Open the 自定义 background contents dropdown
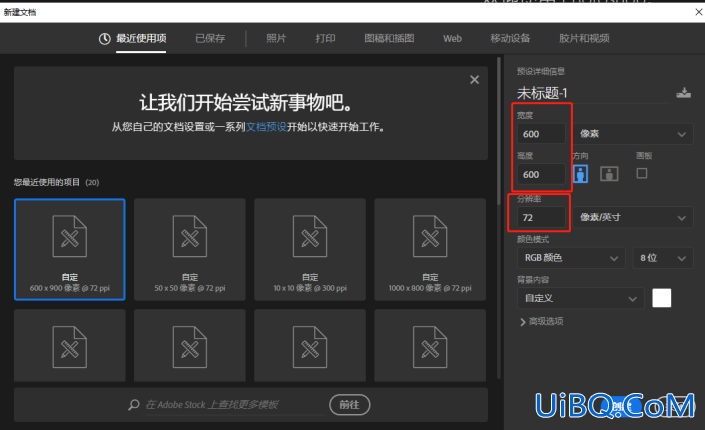Image resolution: width=705 pixels, height=430 pixels. 580,298
